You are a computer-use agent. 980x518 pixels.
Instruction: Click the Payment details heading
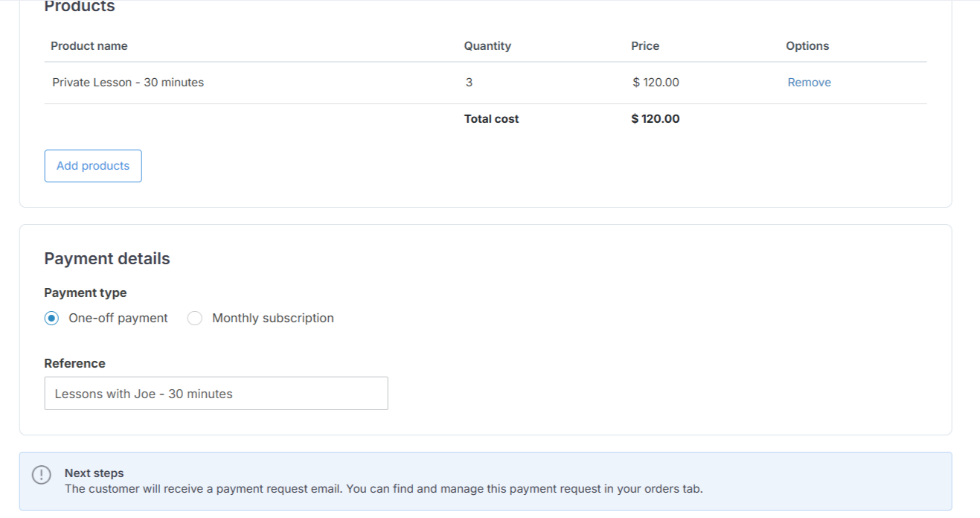click(106, 258)
